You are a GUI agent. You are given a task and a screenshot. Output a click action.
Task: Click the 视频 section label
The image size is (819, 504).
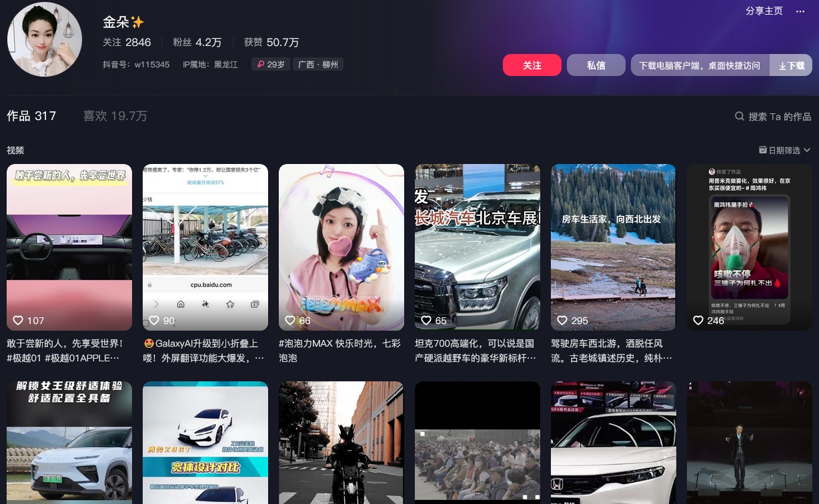coord(15,151)
